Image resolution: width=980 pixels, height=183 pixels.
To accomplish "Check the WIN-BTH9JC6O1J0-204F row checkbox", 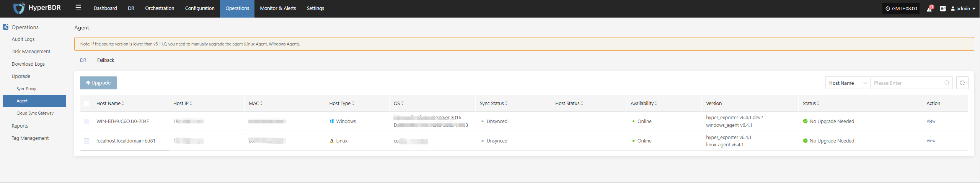I will click(x=86, y=121).
